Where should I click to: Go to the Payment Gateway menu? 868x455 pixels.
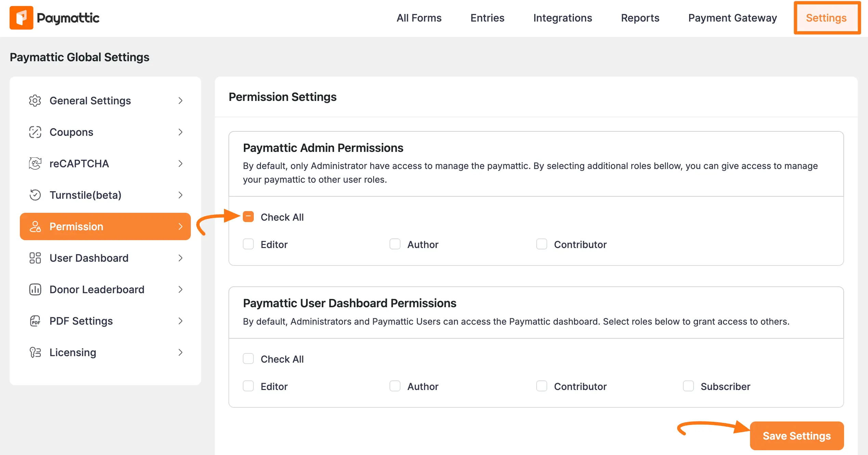click(x=733, y=18)
